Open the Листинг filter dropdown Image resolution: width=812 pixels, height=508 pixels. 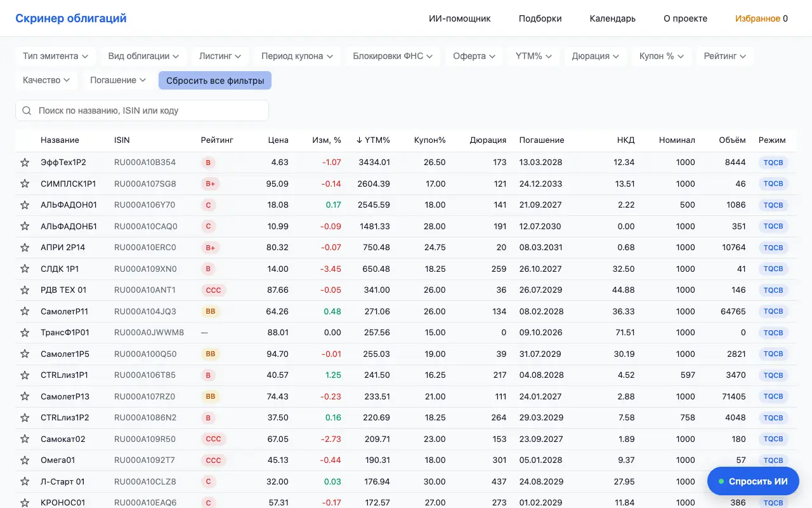click(x=221, y=56)
